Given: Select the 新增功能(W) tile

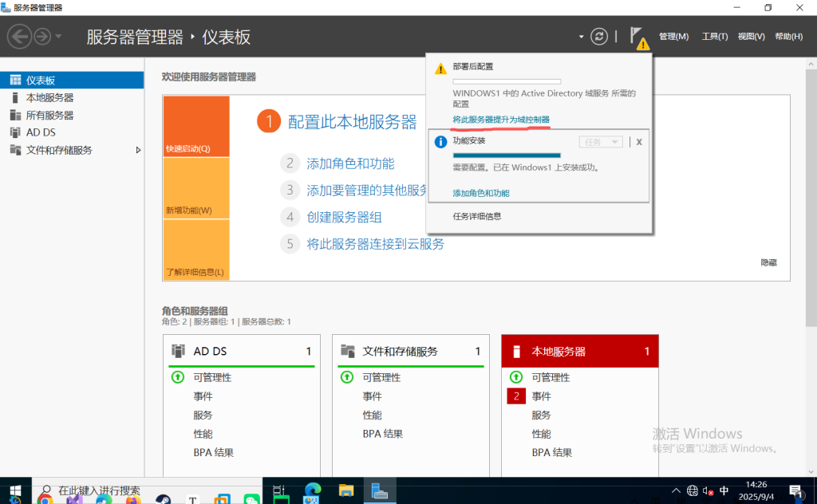Looking at the screenshot, I should click(196, 188).
